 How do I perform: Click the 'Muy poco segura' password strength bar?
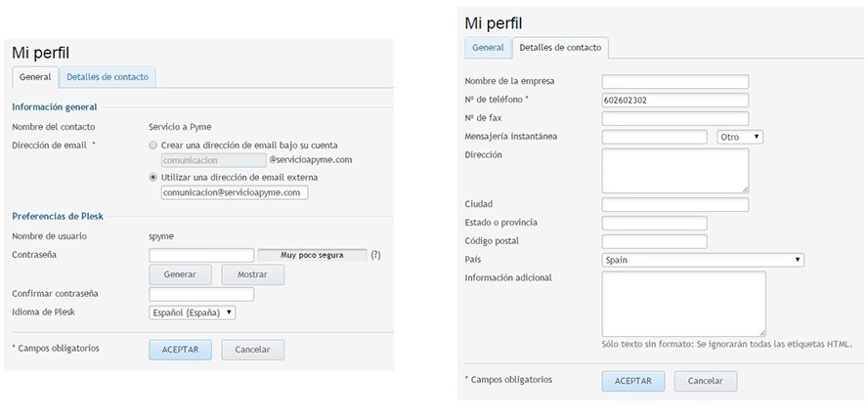click(x=313, y=256)
